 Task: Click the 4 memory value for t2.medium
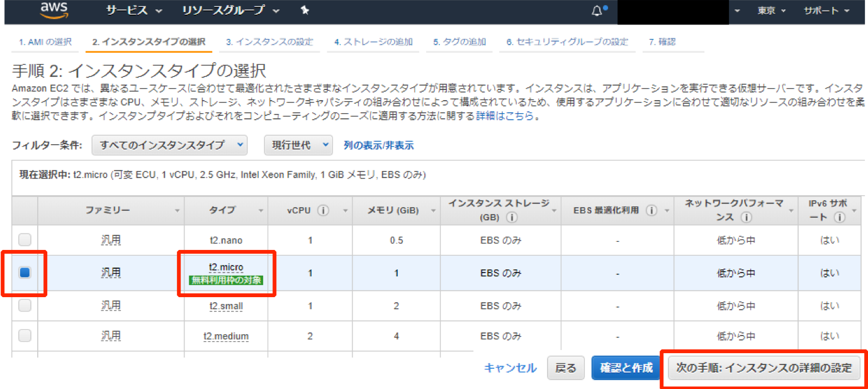397,336
